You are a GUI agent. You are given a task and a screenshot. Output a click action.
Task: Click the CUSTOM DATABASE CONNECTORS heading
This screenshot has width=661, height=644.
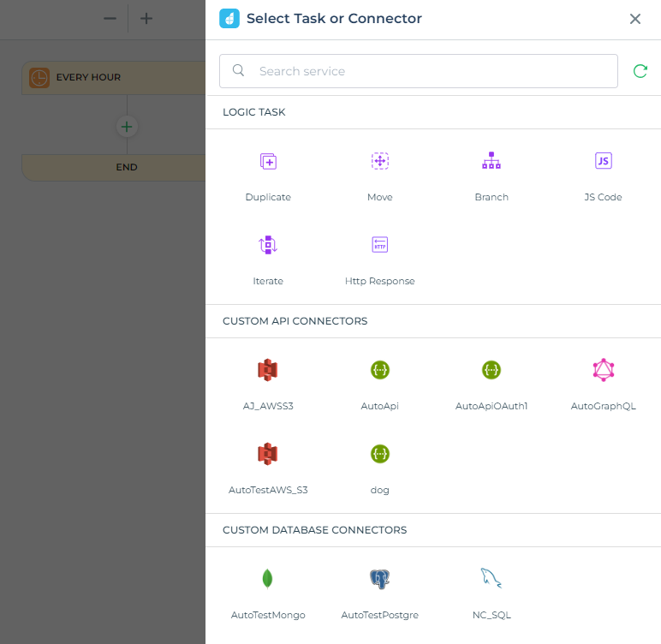(315, 530)
